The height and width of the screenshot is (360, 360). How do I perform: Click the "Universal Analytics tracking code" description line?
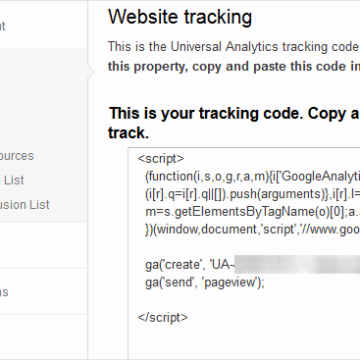234,47
